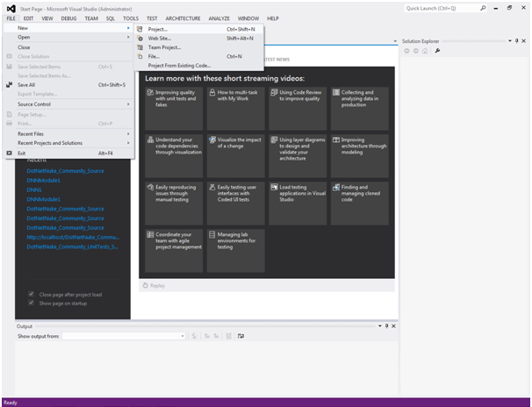This screenshot has width=532, height=407.
Task: Click the Save All disk icon
Action: point(9,85)
